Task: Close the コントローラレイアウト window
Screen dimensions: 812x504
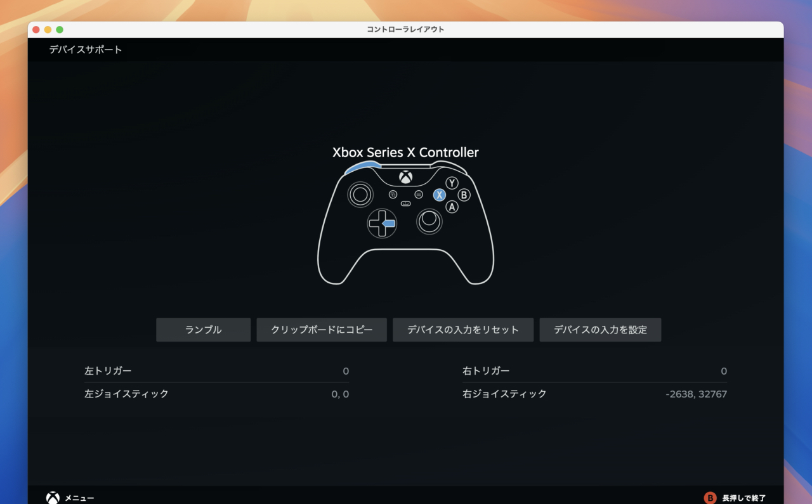Action: pyautogui.click(x=36, y=30)
